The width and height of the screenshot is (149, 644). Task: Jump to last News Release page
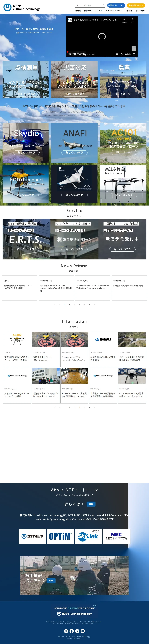click(94, 304)
